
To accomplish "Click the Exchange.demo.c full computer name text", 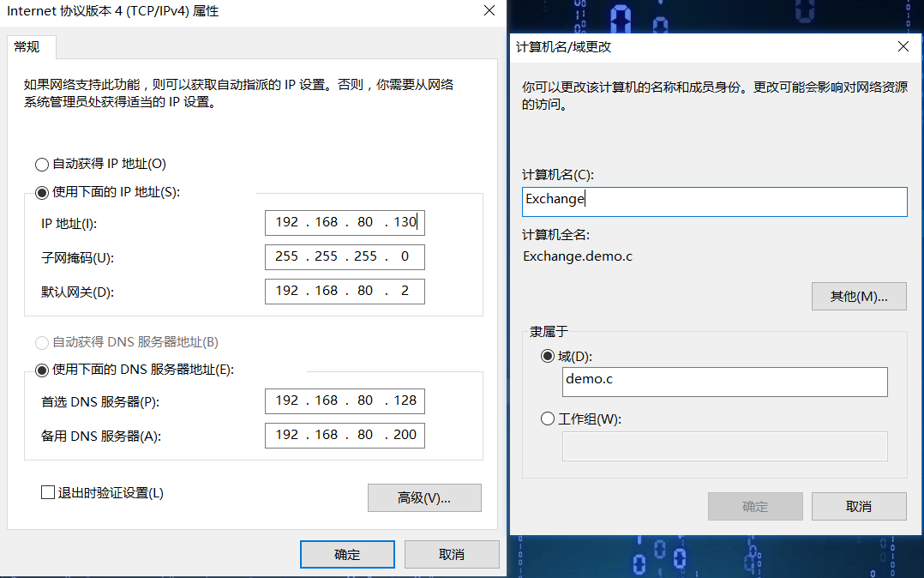I will click(578, 256).
